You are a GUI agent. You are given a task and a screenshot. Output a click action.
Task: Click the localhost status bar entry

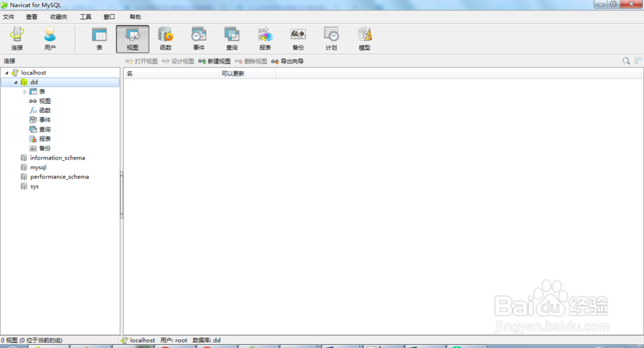138,340
